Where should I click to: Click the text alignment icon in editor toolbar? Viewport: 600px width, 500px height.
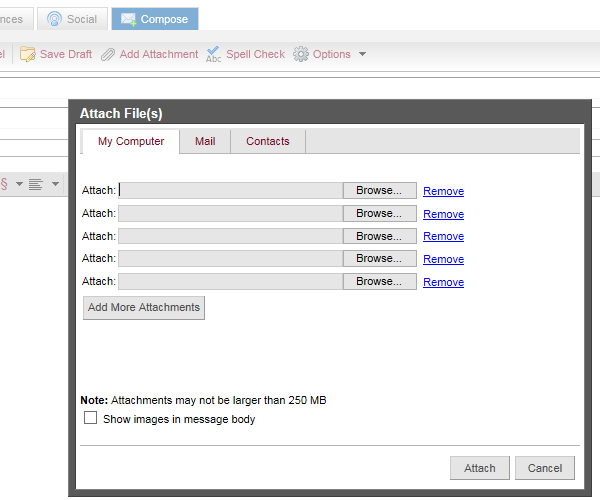coord(36,184)
